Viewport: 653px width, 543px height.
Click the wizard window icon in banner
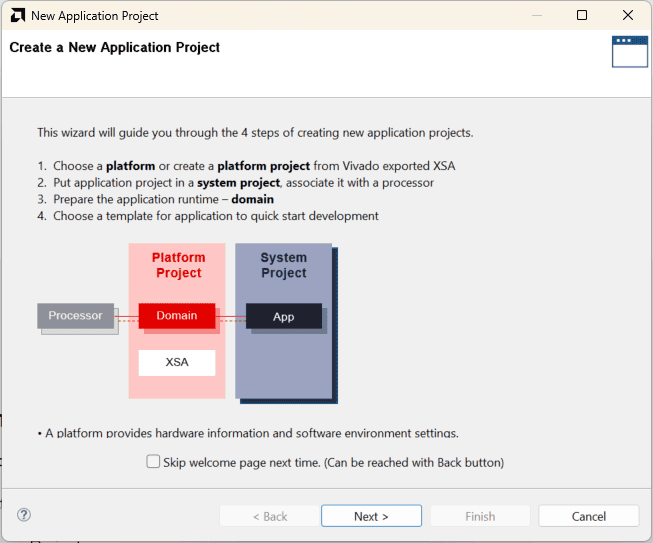[629, 52]
